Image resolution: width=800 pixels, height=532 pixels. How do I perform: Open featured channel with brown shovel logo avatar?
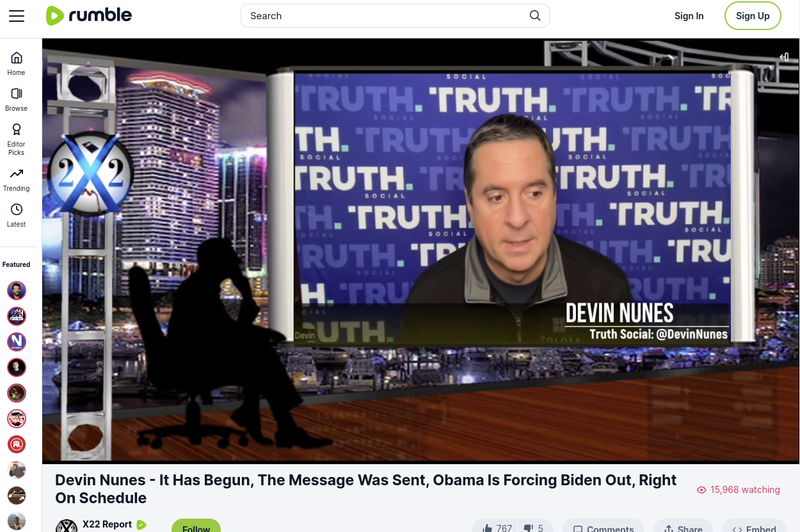click(x=17, y=496)
